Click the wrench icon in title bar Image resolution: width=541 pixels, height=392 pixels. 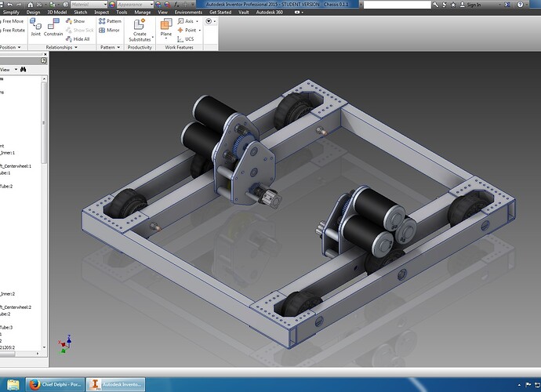(x=436, y=5)
